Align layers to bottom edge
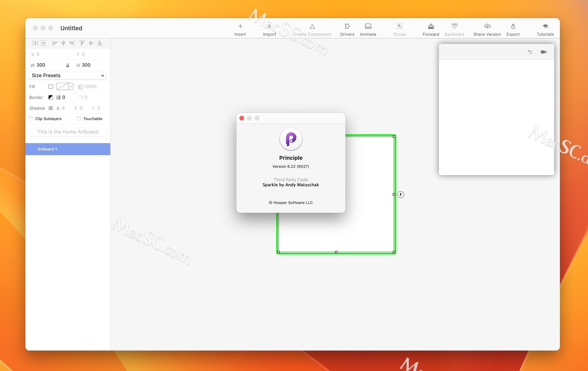The width and height of the screenshot is (588, 371). [x=100, y=43]
